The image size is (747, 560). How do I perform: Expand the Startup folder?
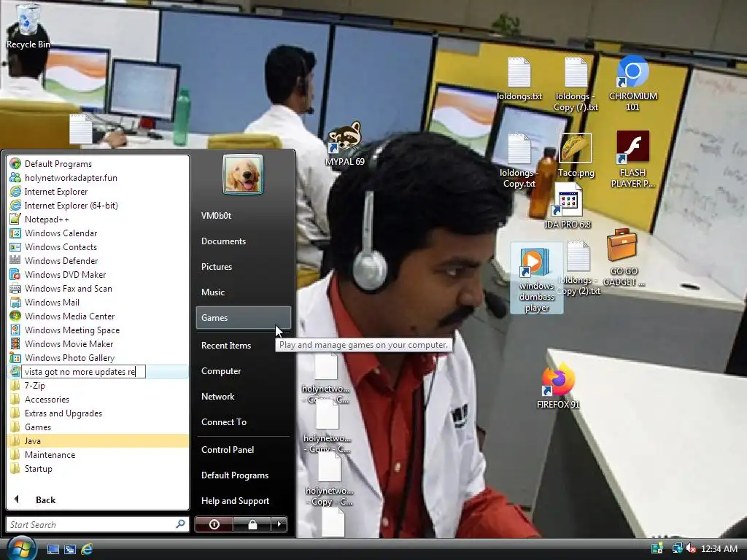coord(98,468)
